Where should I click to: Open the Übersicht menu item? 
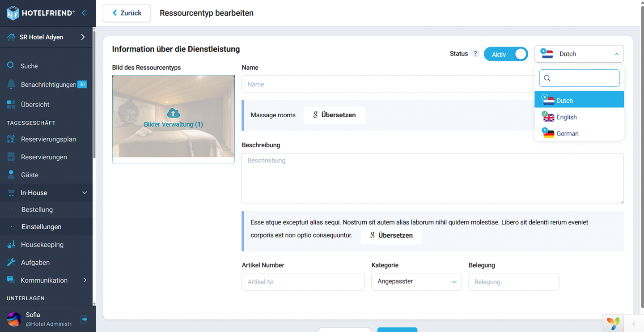[x=35, y=104]
